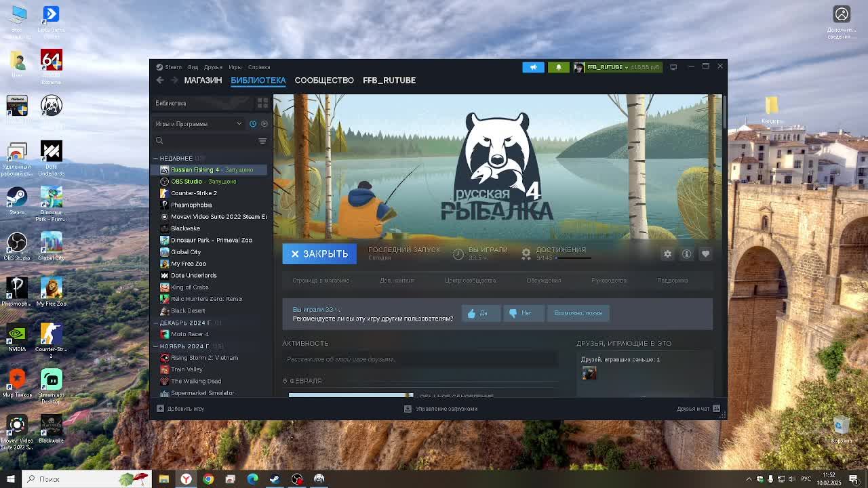Open Yandex browser in taskbar
Image resolution: width=868 pixels, height=488 pixels.
(x=186, y=479)
